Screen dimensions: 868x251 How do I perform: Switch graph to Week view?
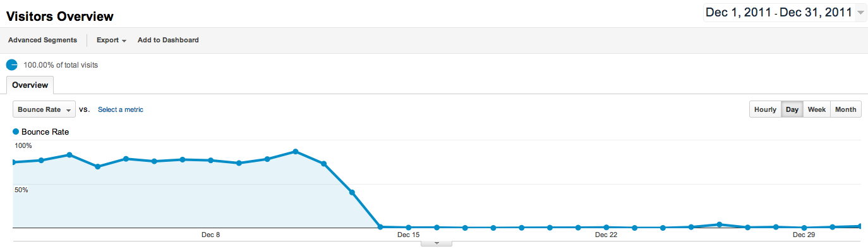(817, 109)
